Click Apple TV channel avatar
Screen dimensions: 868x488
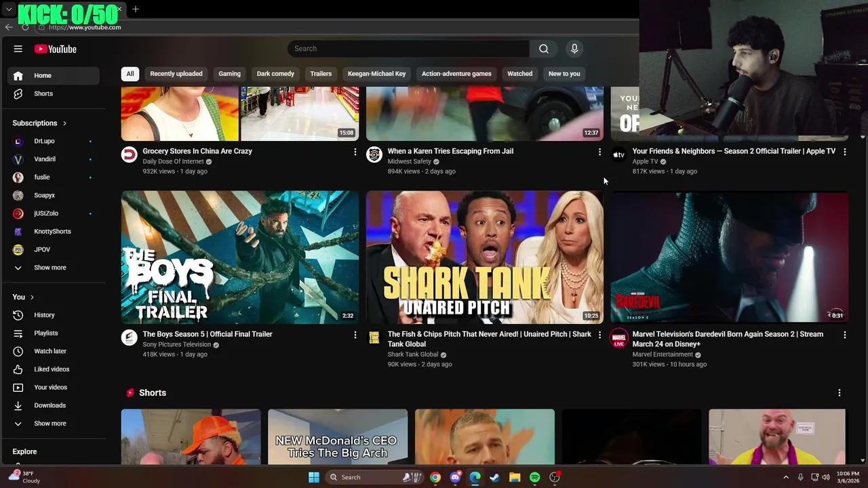coord(618,155)
